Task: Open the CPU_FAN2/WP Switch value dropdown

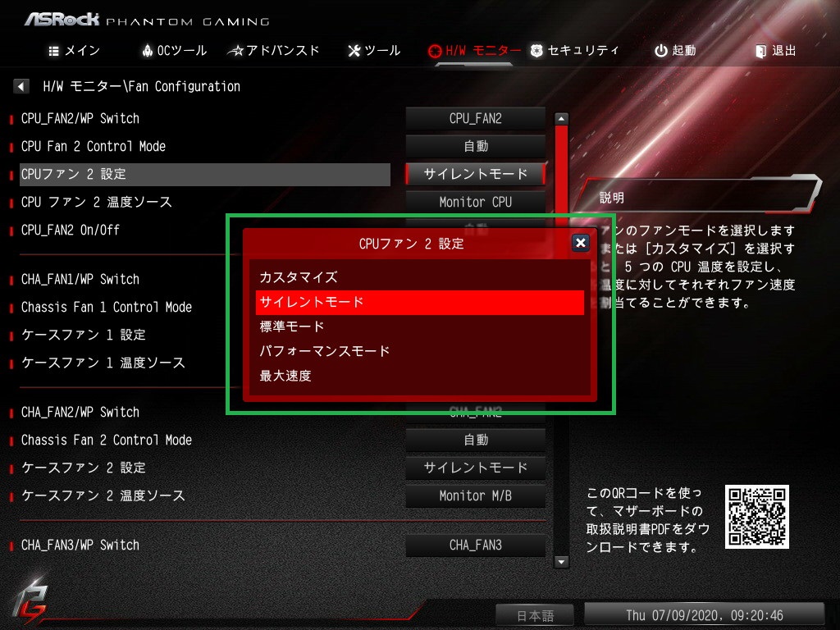Action: coord(476,118)
